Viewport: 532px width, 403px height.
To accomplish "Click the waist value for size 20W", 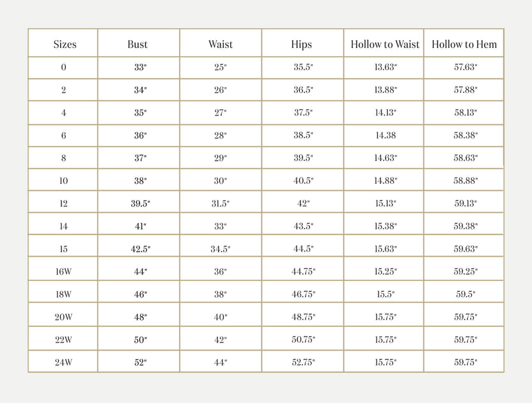I will click(221, 317).
